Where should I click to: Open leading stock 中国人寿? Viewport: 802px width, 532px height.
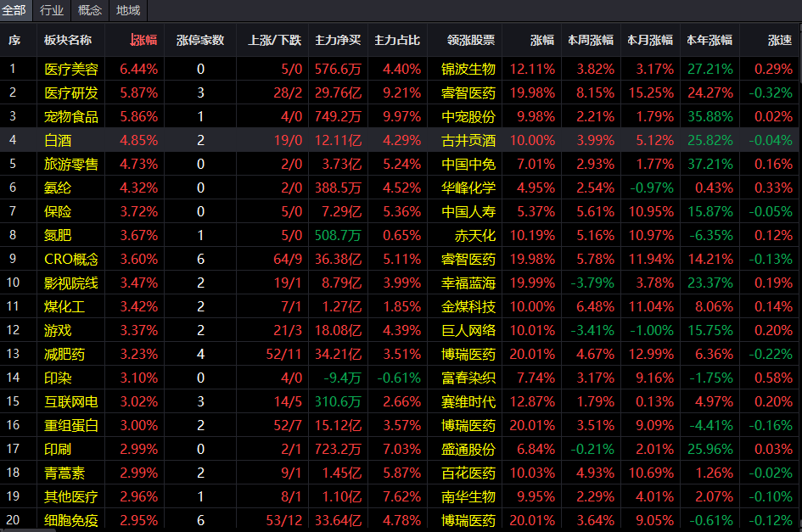coord(468,211)
